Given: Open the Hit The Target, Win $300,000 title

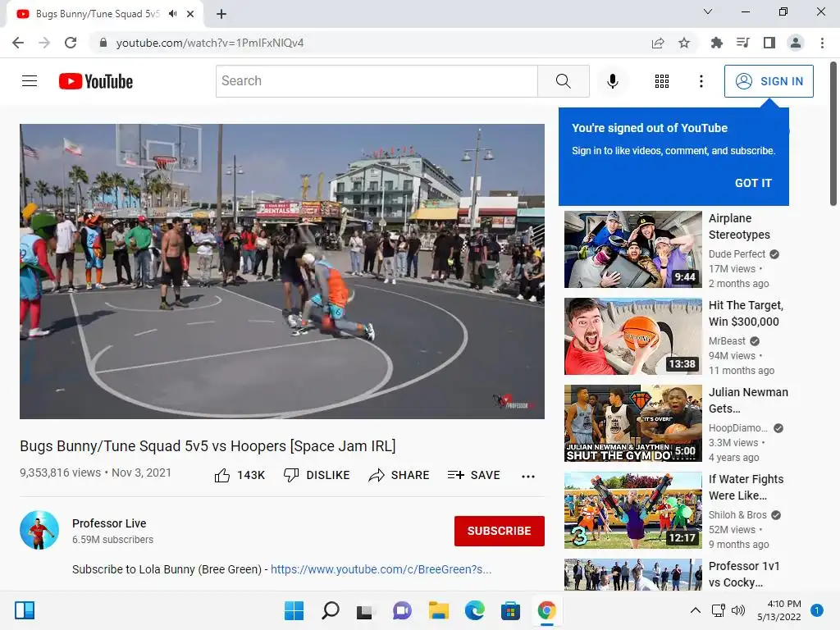Looking at the screenshot, I should (746, 313).
